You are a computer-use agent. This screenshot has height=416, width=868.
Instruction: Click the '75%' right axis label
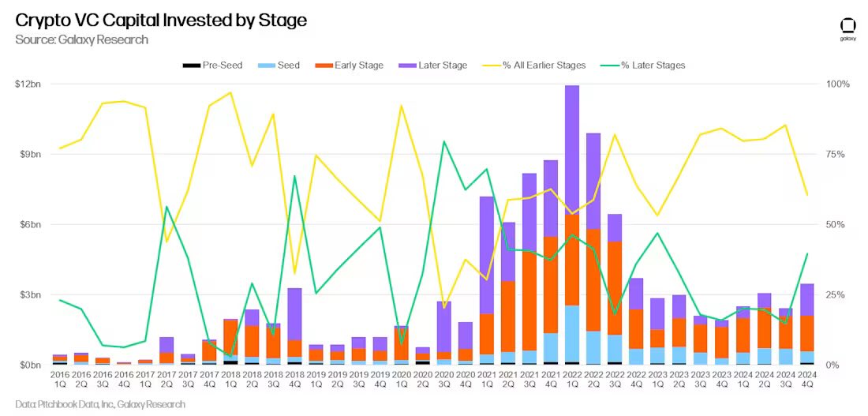[836, 155]
